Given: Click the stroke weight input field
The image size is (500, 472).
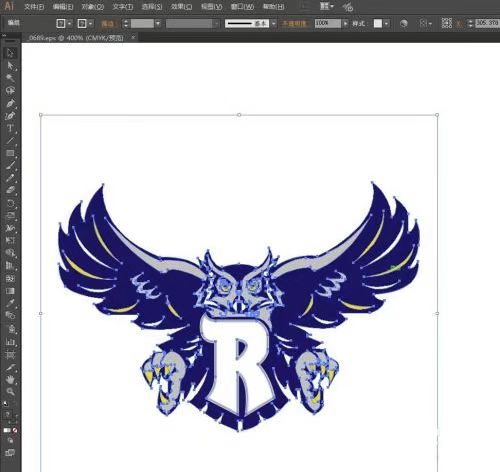Looking at the screenshot, I should coord(142,24).
